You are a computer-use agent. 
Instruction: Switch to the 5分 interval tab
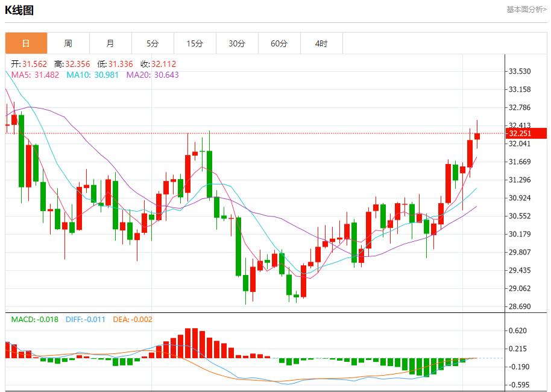(153, 43)
